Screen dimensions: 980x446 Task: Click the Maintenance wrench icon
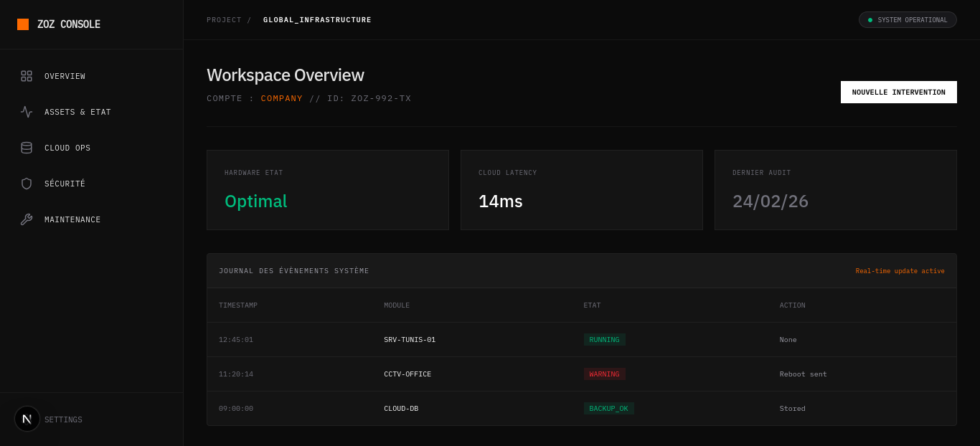27,219
